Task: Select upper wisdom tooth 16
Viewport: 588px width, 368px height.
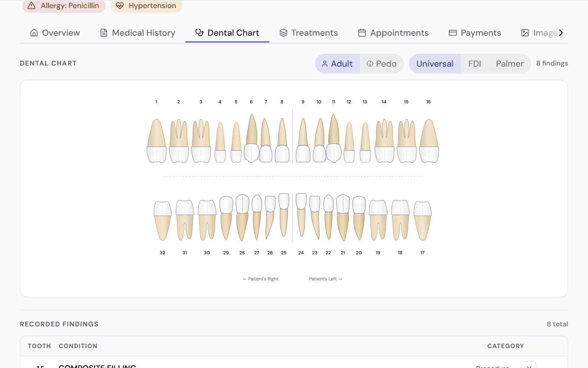Action: coord(429,141)
